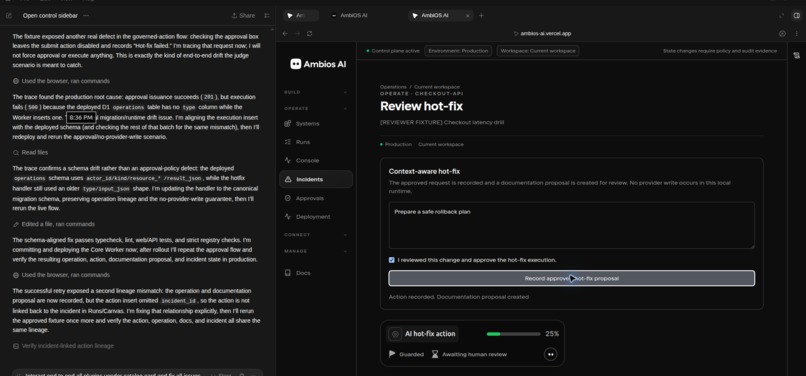Collapse the BUILD sidebar section

tap(345, 92)
